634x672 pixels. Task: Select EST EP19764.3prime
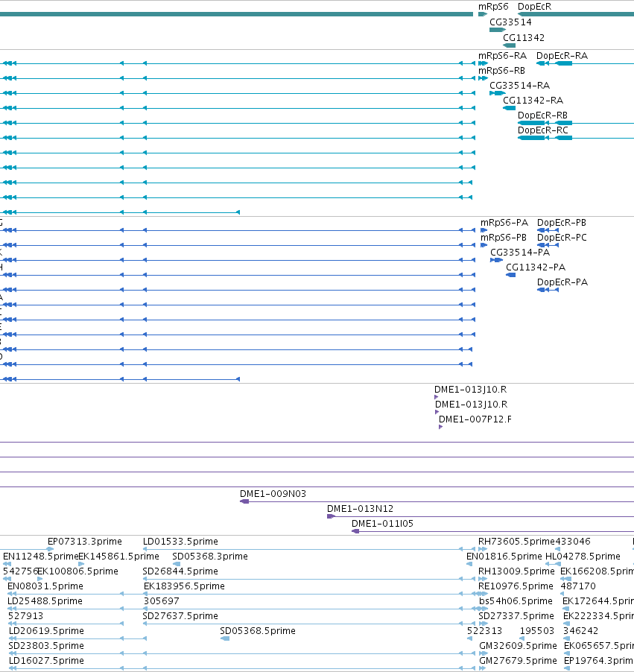coord(599,660)
